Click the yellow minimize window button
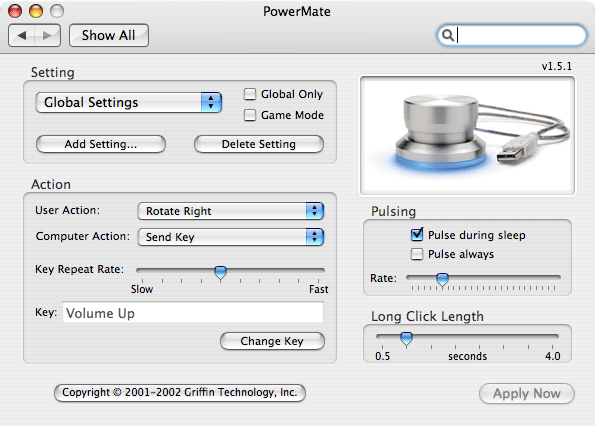 [36, 11]
